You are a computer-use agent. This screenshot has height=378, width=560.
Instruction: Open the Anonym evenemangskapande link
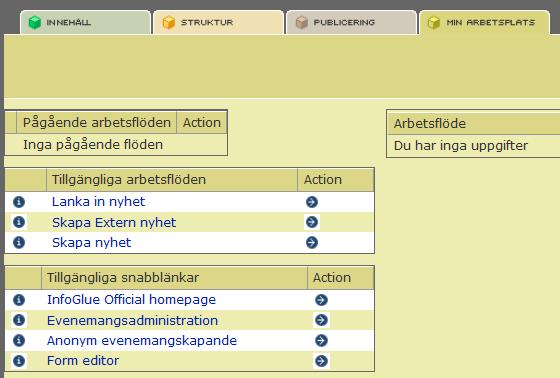click(x=142, y=340)
